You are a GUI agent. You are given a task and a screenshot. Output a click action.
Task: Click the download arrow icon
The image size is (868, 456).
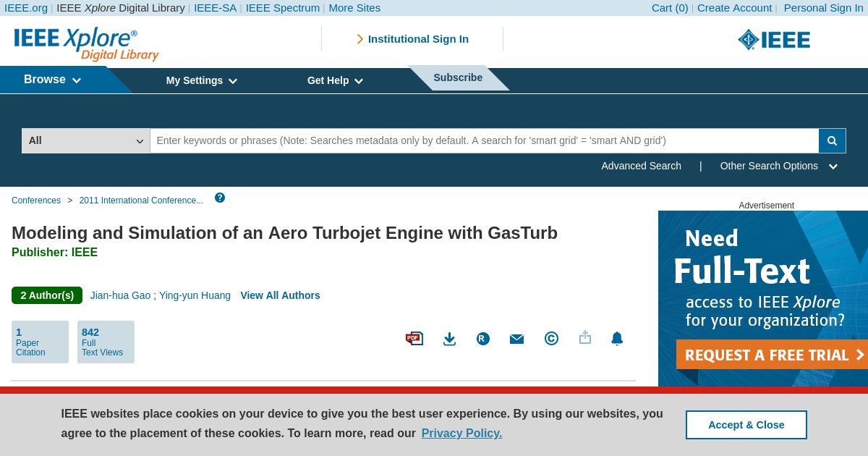pyautogui.click(x=449, y=339)
